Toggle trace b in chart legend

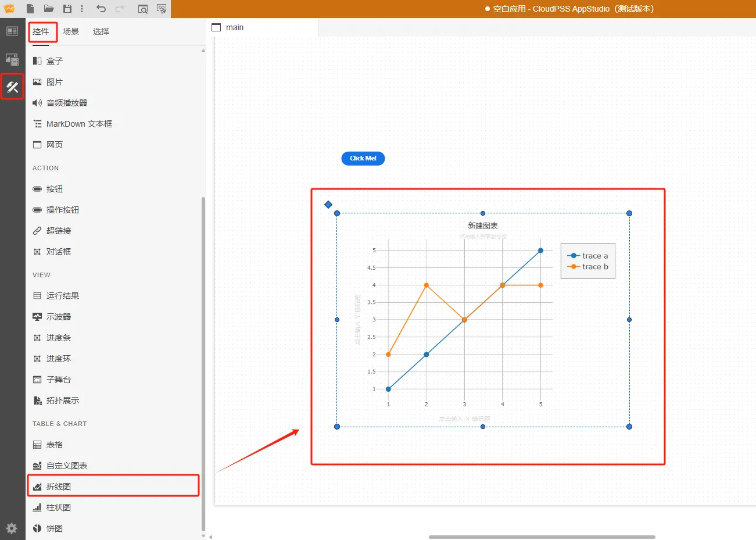[x=587, y=267]
